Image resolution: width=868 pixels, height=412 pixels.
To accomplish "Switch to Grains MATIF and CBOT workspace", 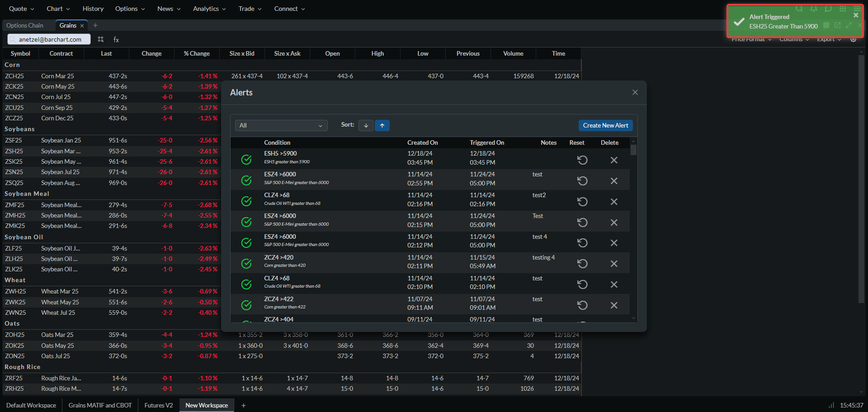I will [100, 405].
